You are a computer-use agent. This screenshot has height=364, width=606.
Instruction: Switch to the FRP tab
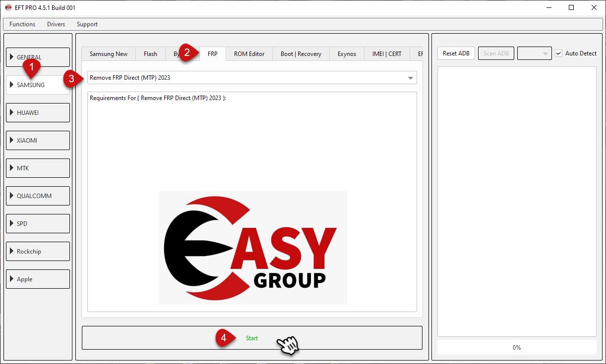tap(213, 54)
